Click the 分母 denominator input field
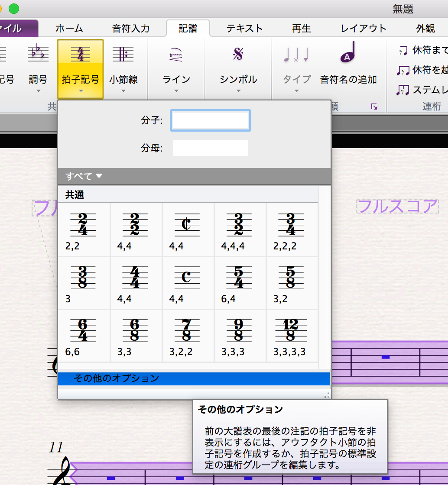The image size is (448, 485). pyautogui.click(x=211, y=148)
